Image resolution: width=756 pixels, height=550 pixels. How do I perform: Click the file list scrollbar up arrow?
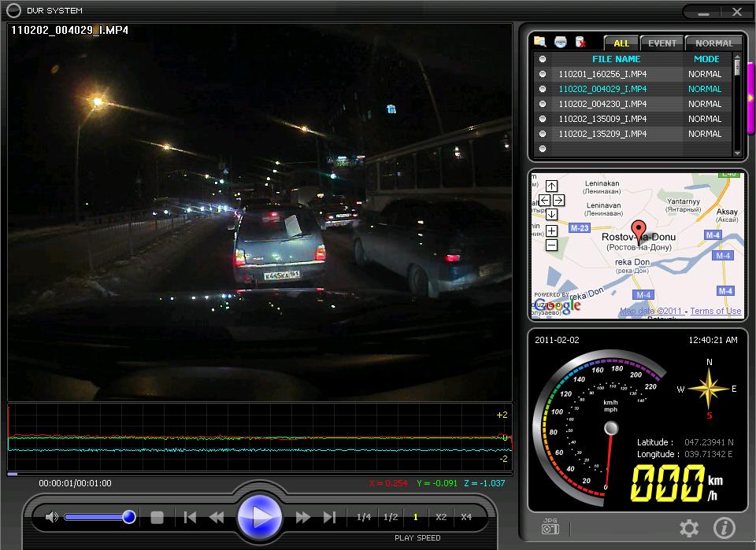(x=737, y=57)
